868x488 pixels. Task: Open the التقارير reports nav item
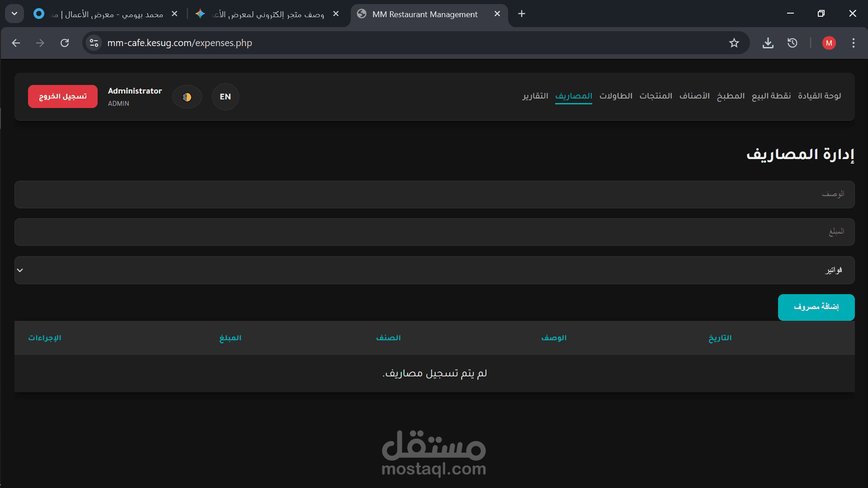click(535, 96)
